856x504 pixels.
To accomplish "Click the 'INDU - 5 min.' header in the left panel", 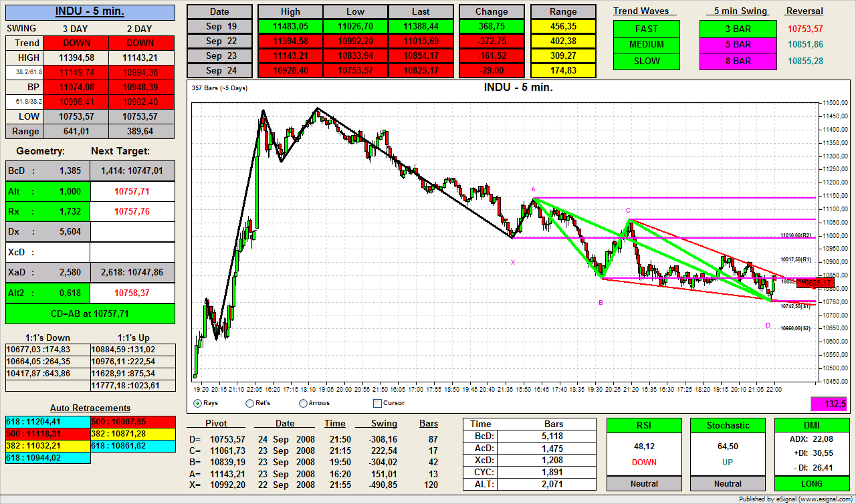I will (x=90, y=12).
